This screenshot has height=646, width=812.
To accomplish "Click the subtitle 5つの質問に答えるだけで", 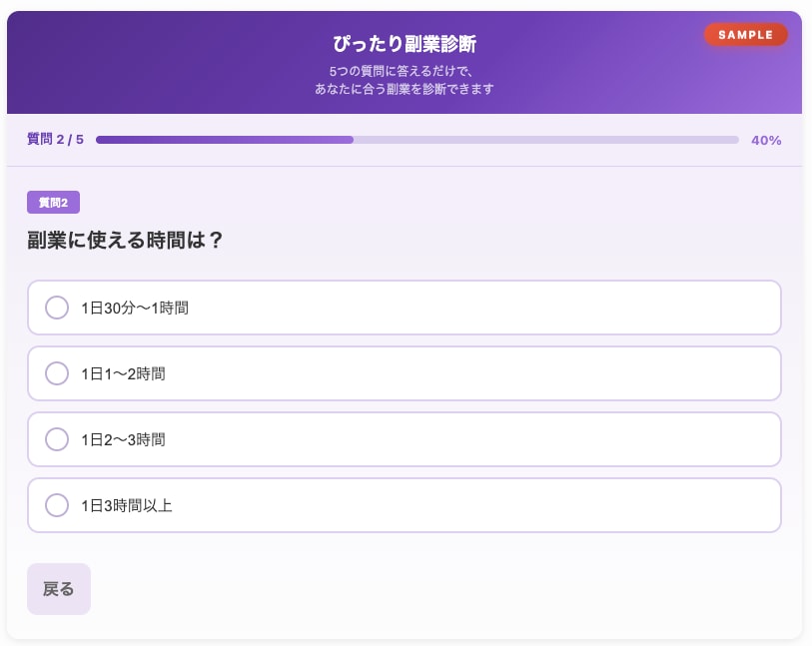I will 401,71.
